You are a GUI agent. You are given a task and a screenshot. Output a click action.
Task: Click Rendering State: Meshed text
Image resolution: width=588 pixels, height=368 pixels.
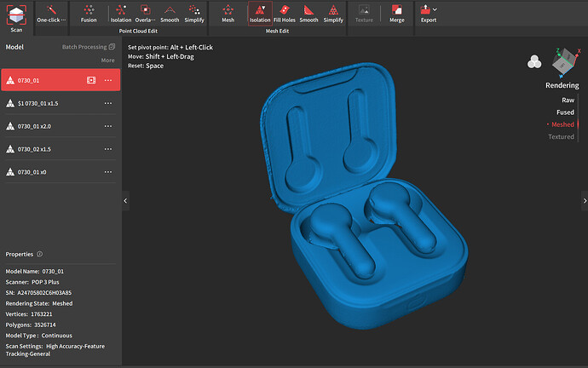(39, 303)
